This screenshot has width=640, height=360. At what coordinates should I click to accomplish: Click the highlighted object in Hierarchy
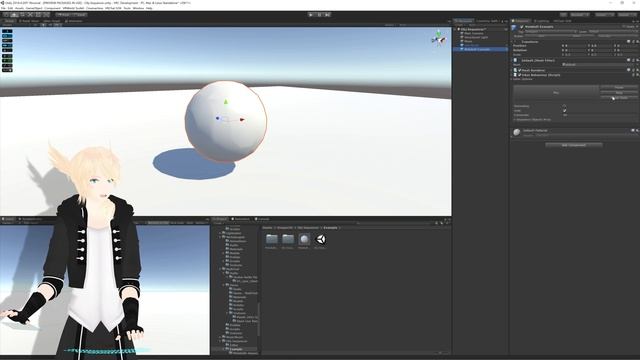[x=480, y=49]
